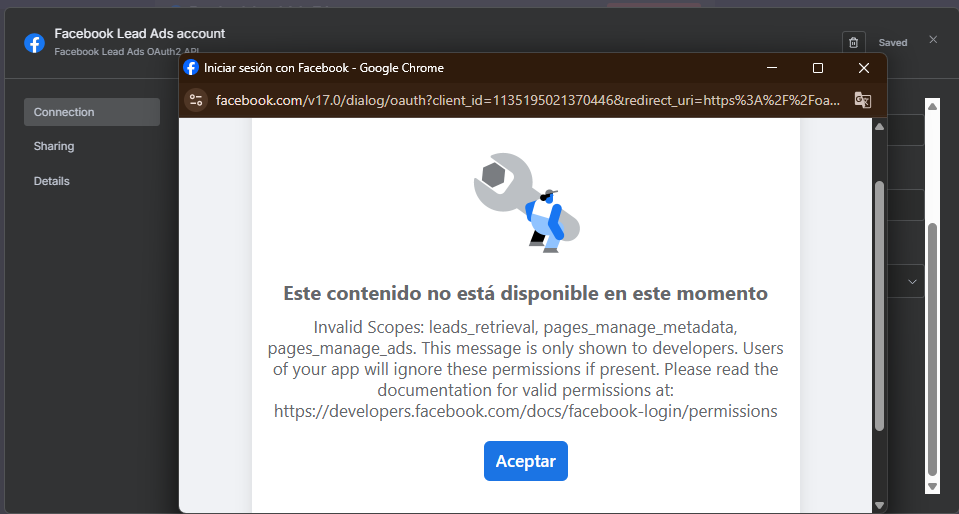The height and width of the screenshot is (514, 959).
Task: Click the credential modal scrollbar down arrow
Action: (x=932, y=486)
